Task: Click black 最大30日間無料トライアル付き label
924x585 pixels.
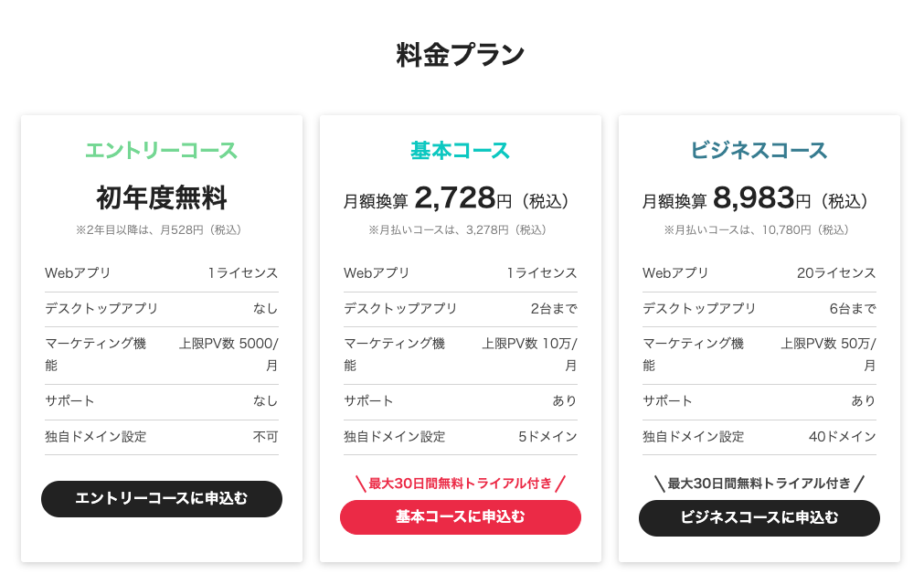Action: point(759,484)
